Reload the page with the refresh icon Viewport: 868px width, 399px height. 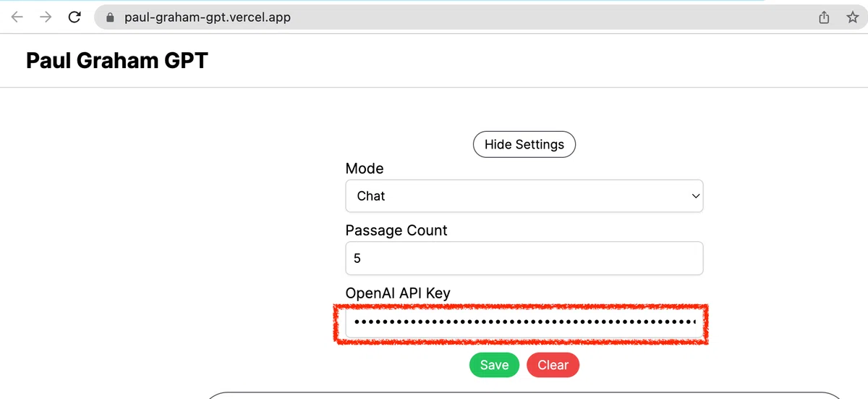[75, 17]
